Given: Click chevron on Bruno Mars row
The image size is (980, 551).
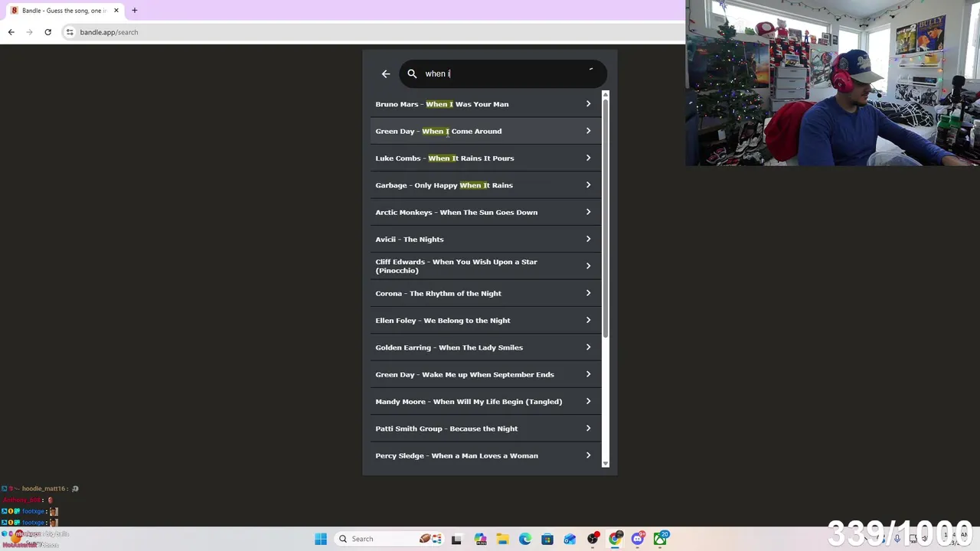Looking at the screenshot, I should coord(588,104).
